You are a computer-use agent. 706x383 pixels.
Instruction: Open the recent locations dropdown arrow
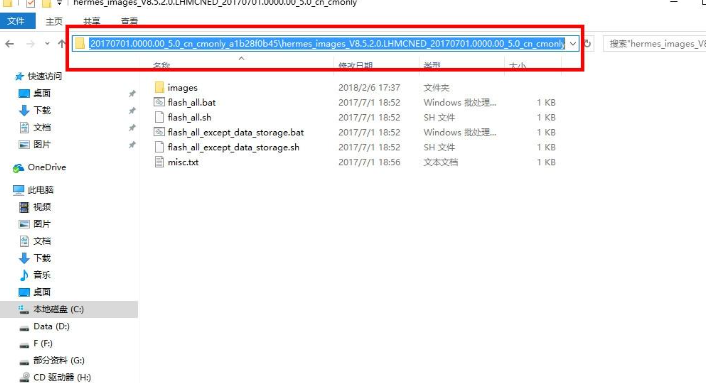tap(47, 44)
